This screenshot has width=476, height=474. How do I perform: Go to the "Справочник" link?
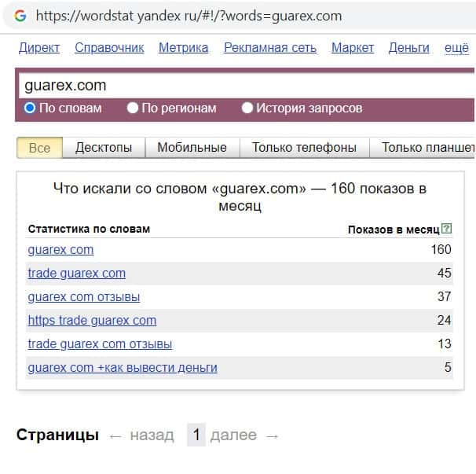(109, 48)
